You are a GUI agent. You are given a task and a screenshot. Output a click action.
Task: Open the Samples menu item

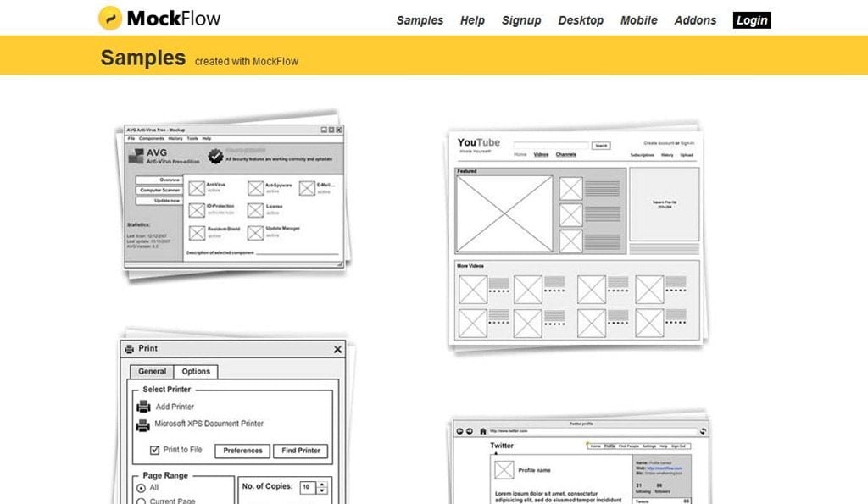[x=420, y=20]
